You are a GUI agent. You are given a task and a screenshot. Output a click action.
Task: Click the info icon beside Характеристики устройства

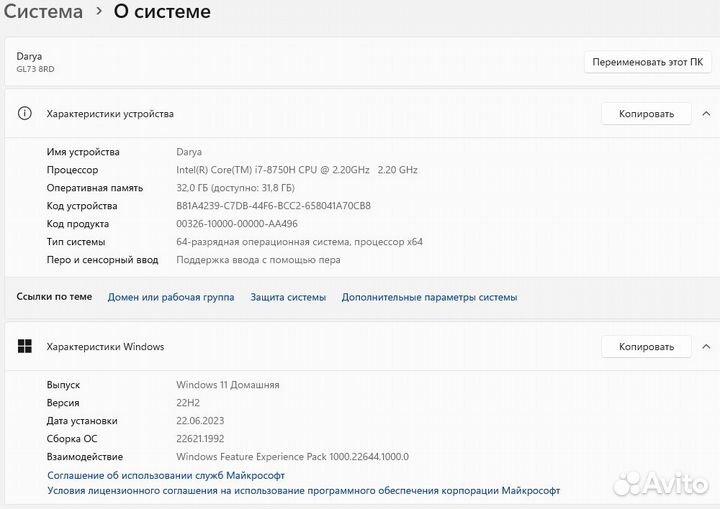(25, 114)
